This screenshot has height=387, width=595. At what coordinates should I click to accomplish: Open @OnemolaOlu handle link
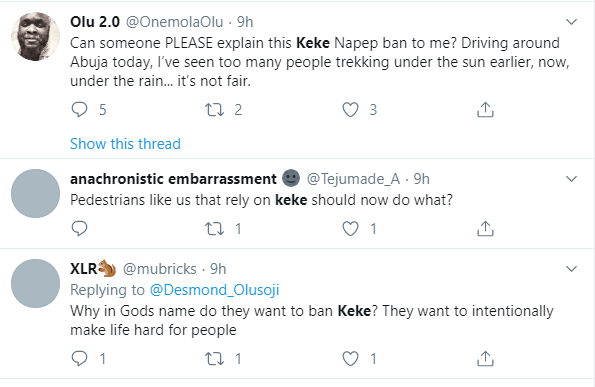(x=174, y=22)
